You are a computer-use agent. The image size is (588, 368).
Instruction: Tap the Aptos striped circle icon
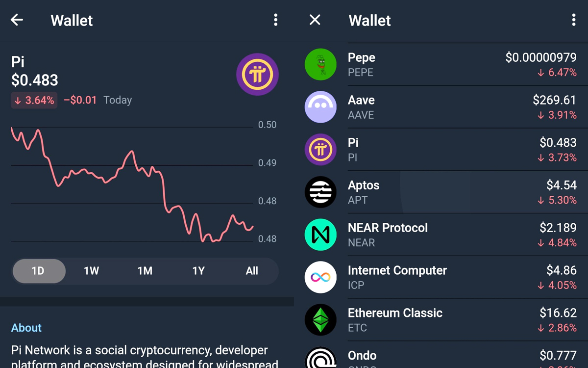[320, 192]
